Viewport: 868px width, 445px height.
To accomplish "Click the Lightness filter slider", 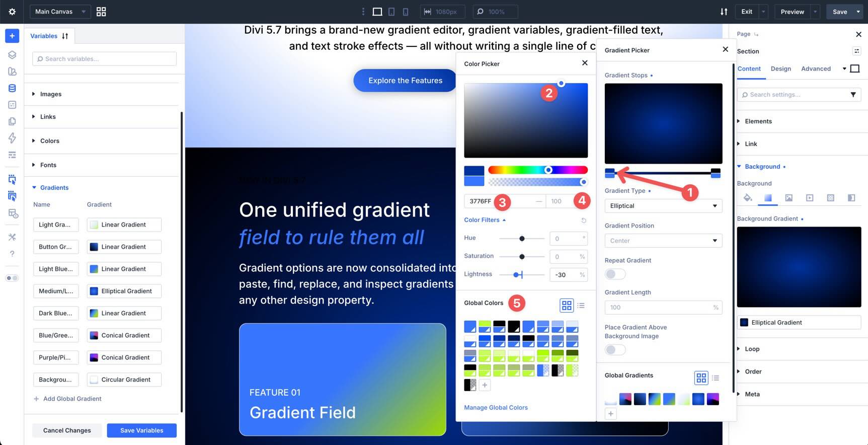I will tap(522, 275).
